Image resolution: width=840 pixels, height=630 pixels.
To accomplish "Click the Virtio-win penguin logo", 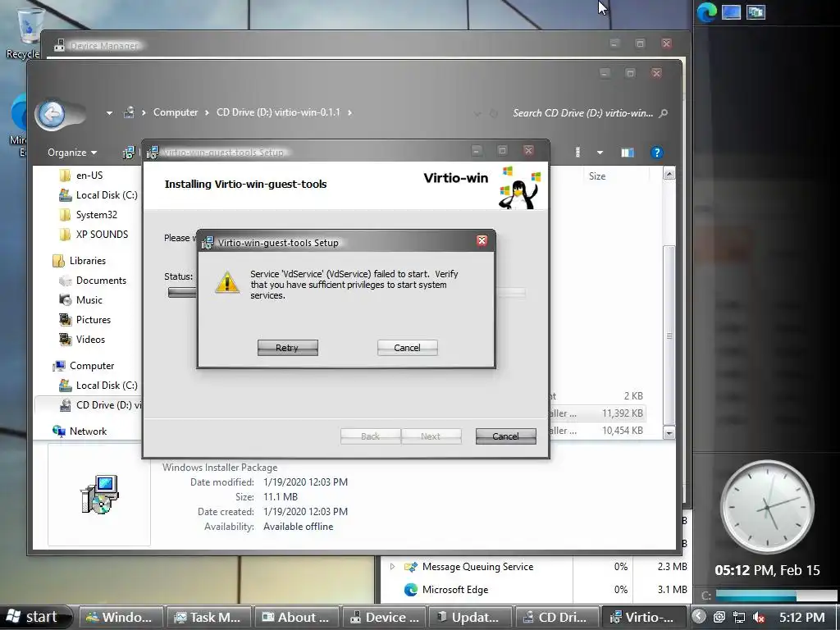I will click(519, 188).
